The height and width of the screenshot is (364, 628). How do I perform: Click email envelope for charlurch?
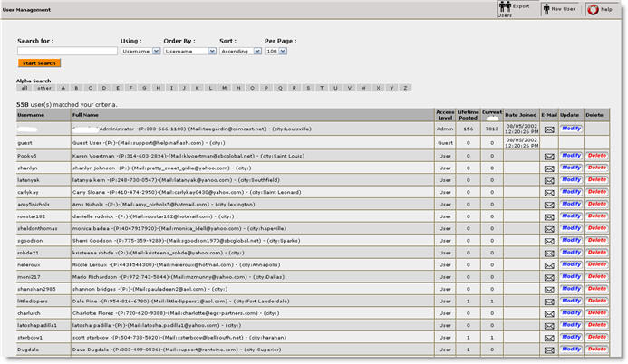click(x=549, y=313)
